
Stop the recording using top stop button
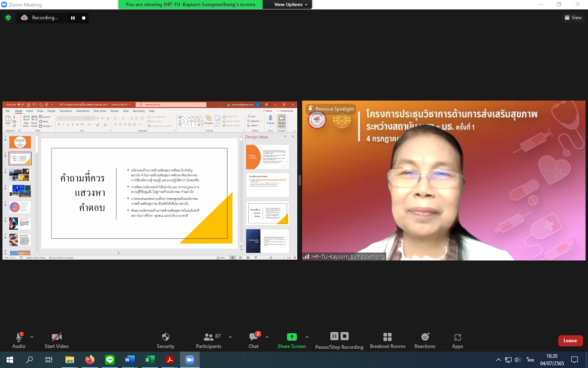84,18
